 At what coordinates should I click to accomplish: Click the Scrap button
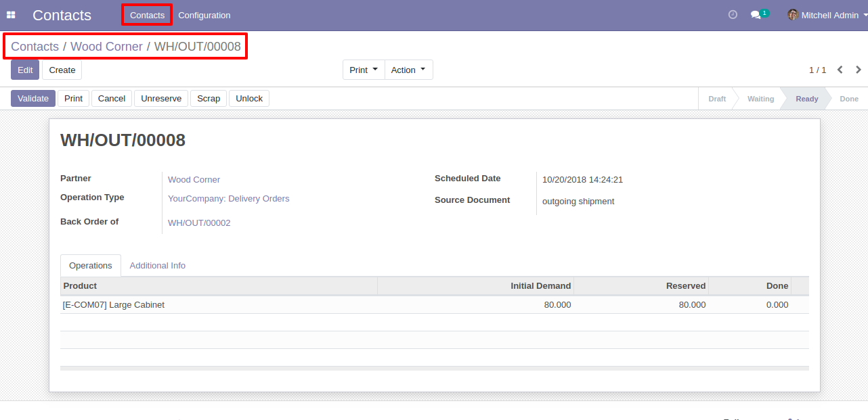tap(209, 99)
